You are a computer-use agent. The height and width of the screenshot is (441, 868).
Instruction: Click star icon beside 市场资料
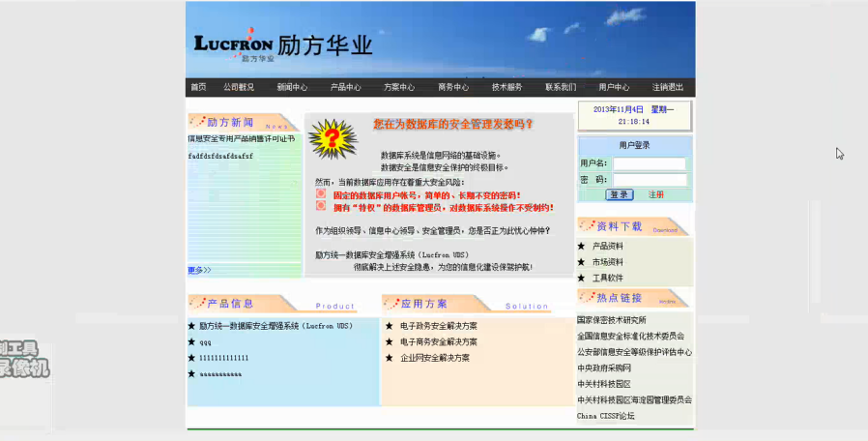581,262
